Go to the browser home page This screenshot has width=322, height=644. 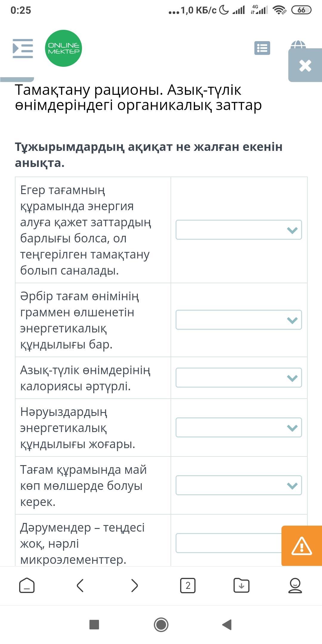(x=27, y=586)
